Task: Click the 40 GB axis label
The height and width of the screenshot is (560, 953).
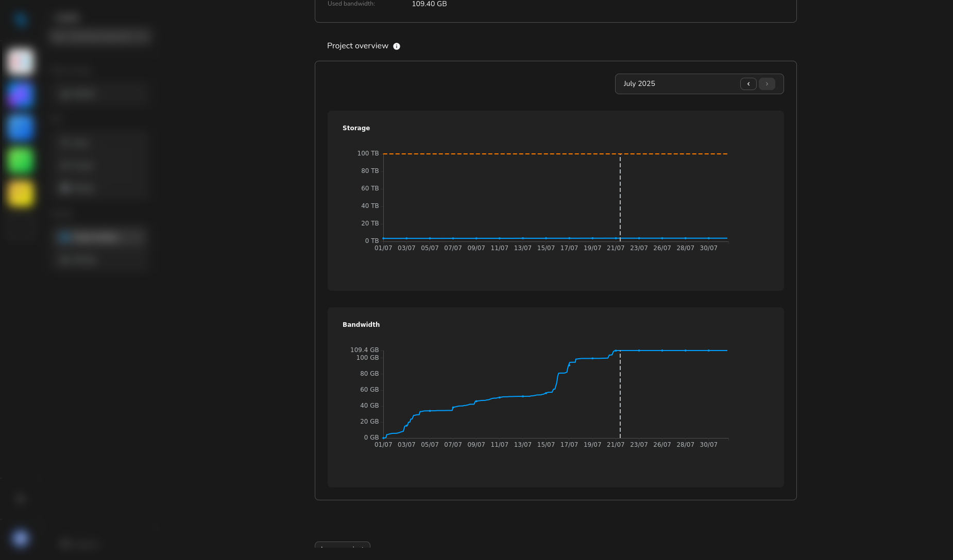Action: 369,406
